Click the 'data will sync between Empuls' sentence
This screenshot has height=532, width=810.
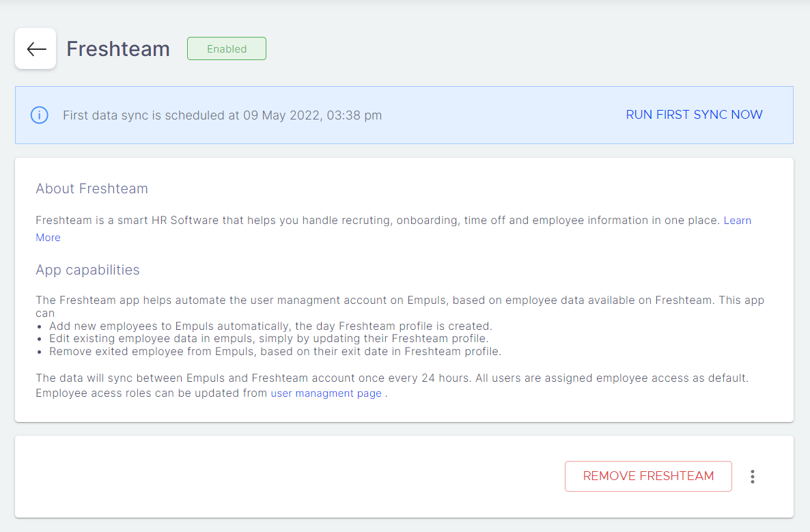tap(392, 385)
